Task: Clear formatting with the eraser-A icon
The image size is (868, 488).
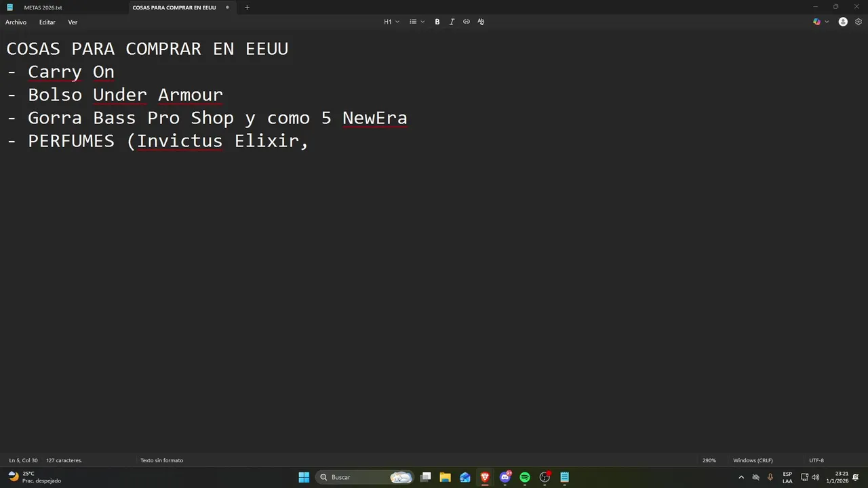Action: click(x=481, y=22)
